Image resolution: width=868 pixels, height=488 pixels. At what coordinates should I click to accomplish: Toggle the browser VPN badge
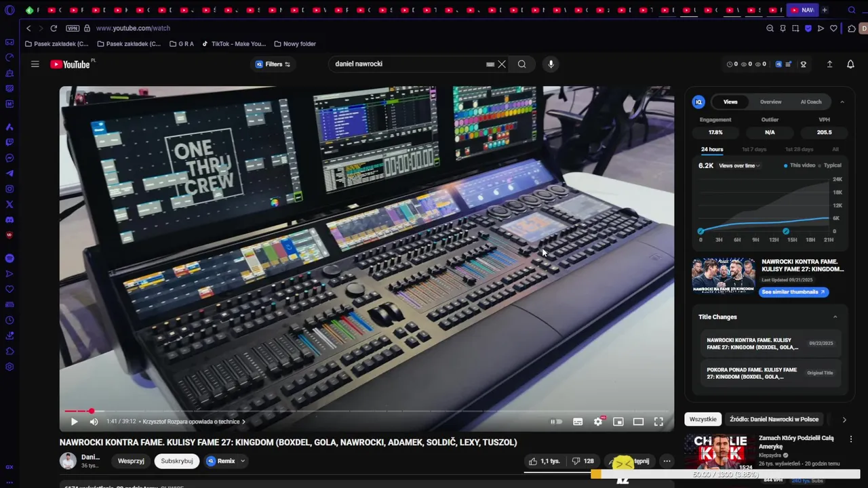click(x=73, y=28)
